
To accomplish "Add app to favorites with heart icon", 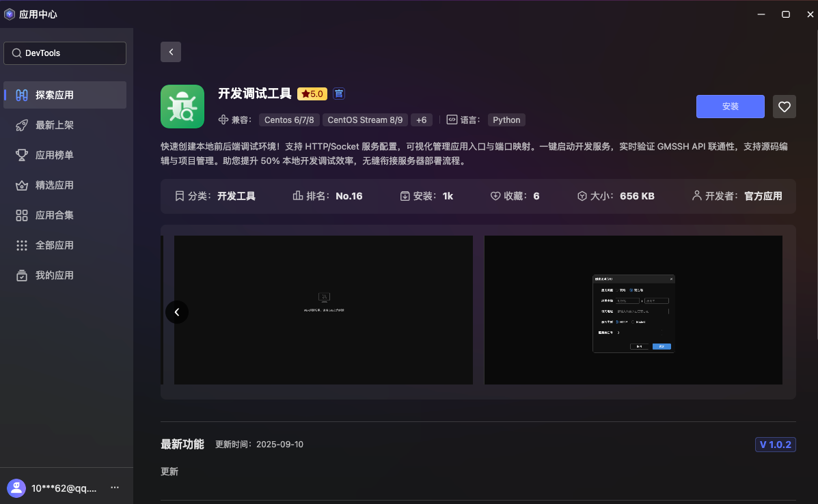I will coord(784,107).
